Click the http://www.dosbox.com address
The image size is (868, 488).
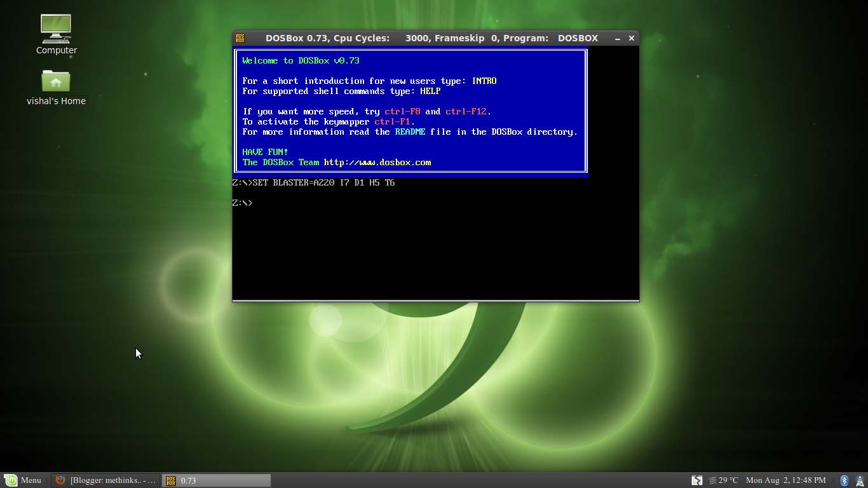[x=377, y=163]
